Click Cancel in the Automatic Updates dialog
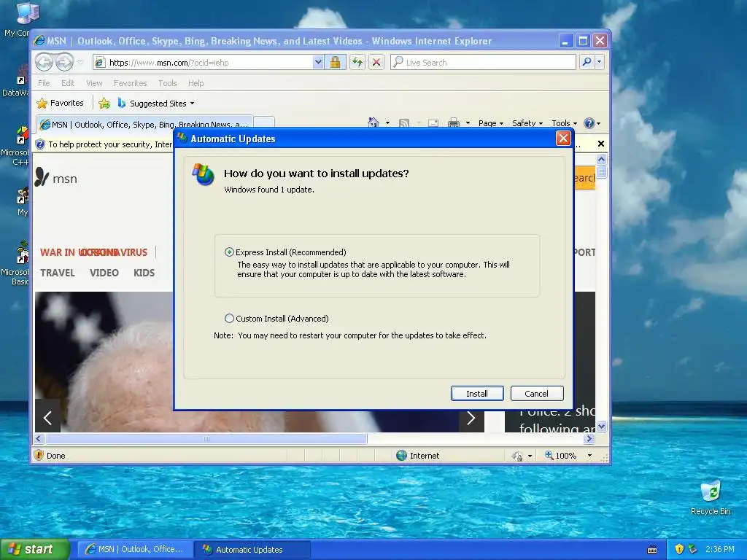 [536, 393]
